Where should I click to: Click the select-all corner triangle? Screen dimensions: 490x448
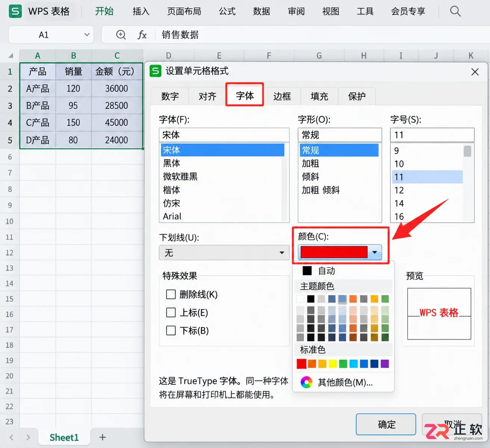tap(11, 56)
